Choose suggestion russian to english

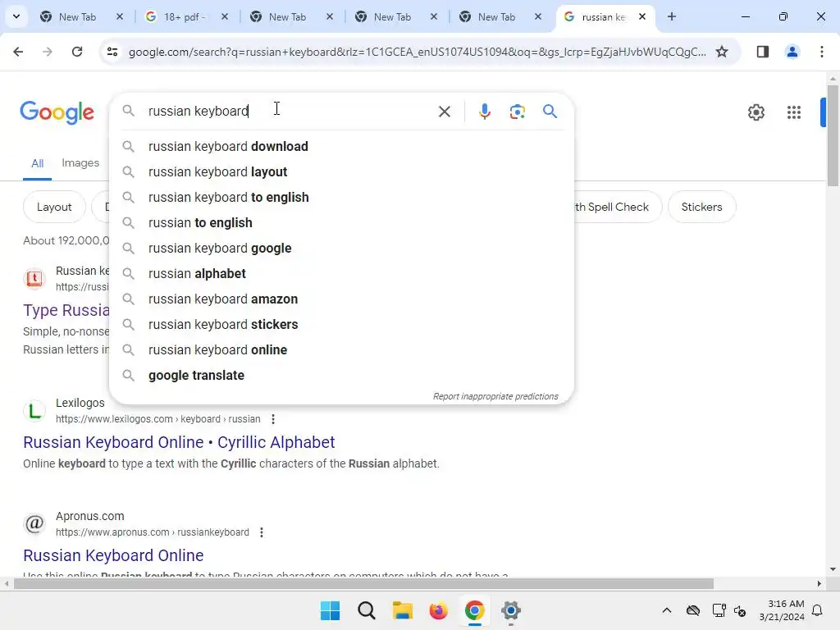tap(341, 223)
